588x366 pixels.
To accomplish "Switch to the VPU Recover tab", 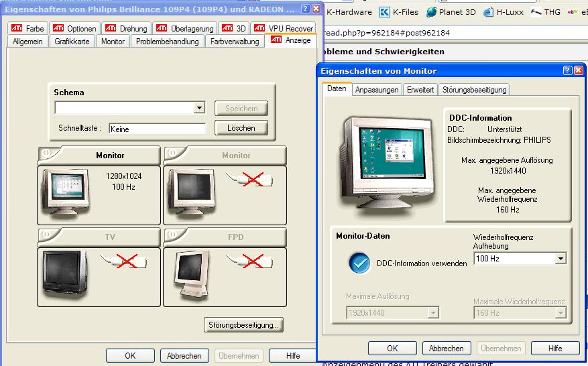I will (x=283, y=29).
